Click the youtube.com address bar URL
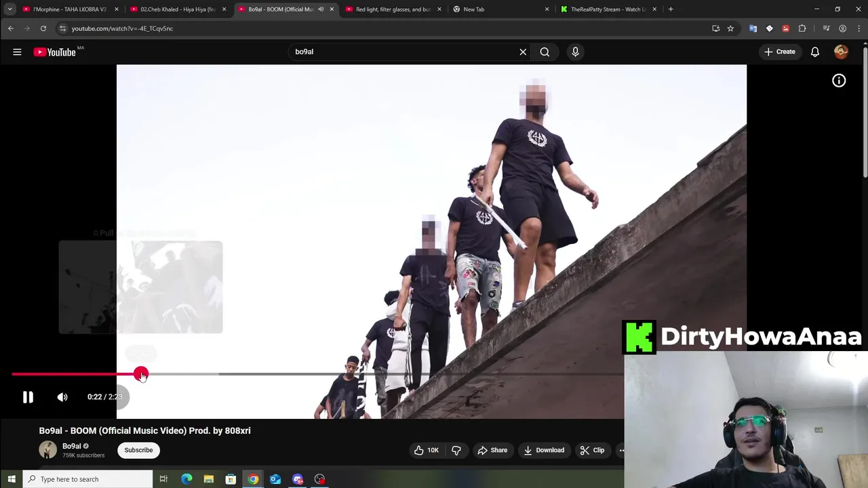 point(122,28)
